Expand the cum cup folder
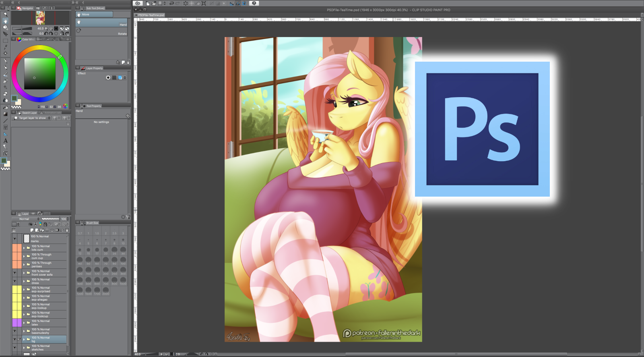 point(24,256)
